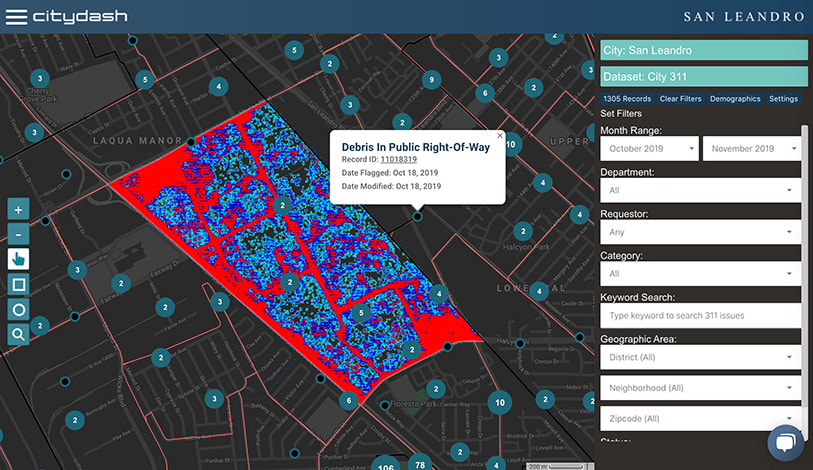Click the zoom in plus button

pyautogui.click(x=18, y=209)
